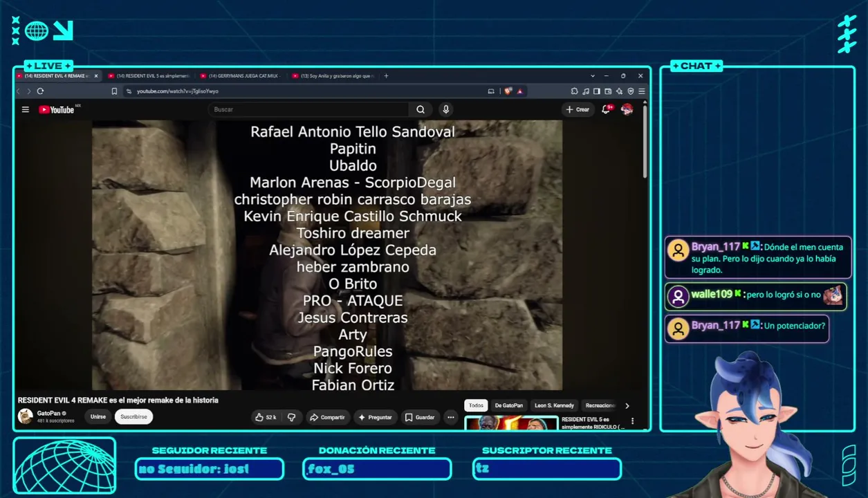868x498 pixels.
Task: Open more actions under the video
Action: click(451, 417)
